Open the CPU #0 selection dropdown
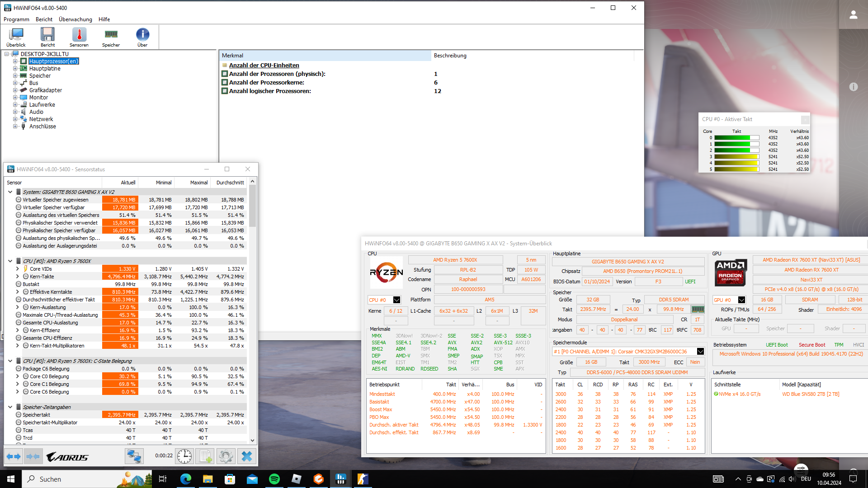Image resolution: width=868 pixels, height=488 pixels. coord(396,300)
